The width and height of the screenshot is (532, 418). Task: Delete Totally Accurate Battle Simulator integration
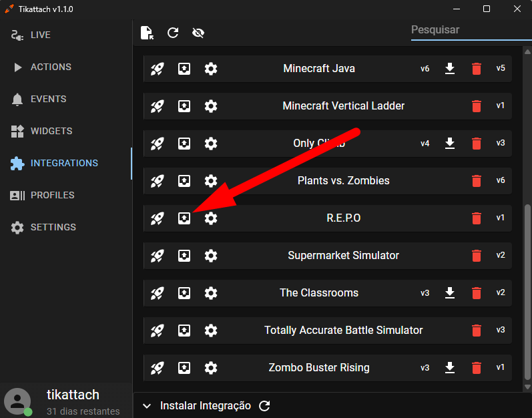point(477,330)
